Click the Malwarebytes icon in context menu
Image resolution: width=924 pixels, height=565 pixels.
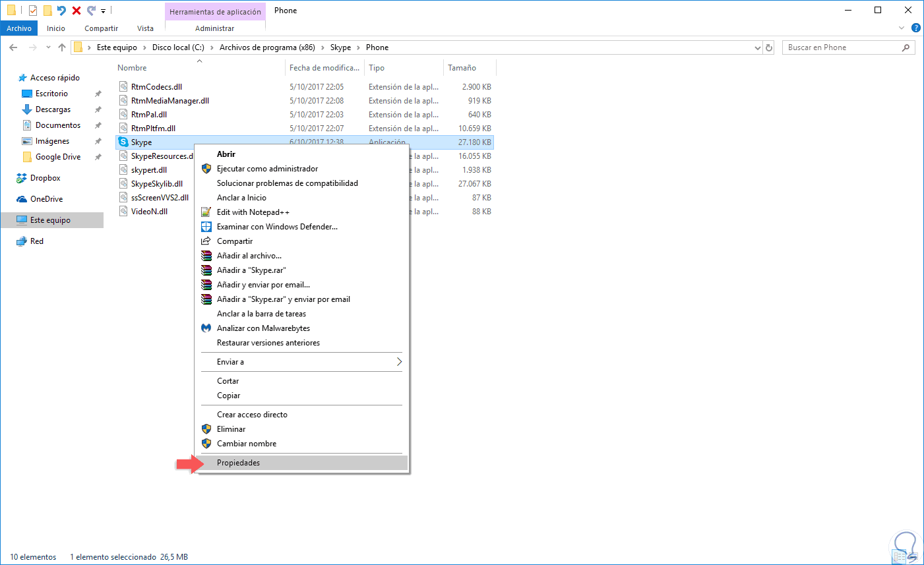(206, 328)
